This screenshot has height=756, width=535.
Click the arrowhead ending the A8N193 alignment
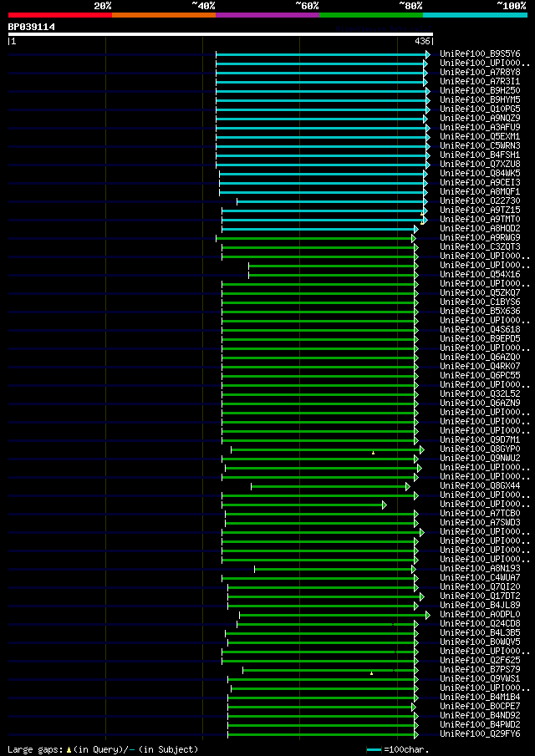pyautogui.click(x=414, y=569)
